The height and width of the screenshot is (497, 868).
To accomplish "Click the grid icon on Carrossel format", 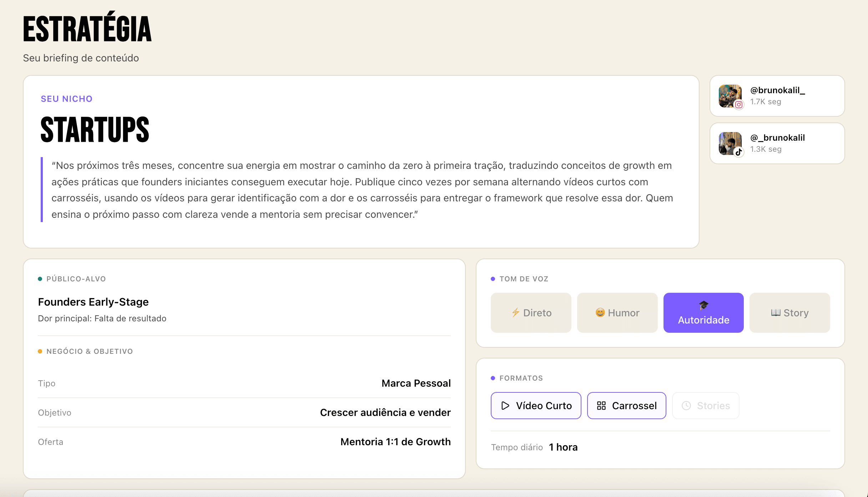I will coord(601,406).
